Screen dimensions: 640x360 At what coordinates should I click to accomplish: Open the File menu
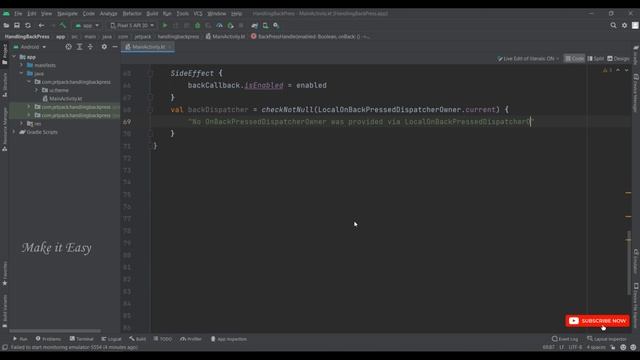coord(18,13)
